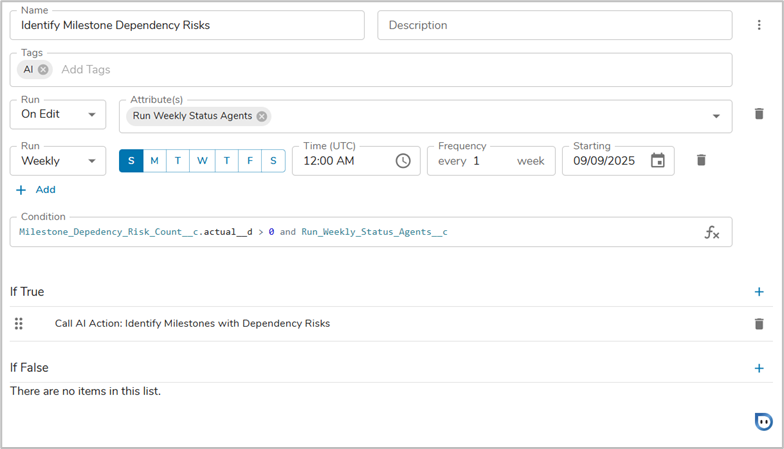
Task: Toggle Sunday in the weekday selector
Action: pos(131,161)
